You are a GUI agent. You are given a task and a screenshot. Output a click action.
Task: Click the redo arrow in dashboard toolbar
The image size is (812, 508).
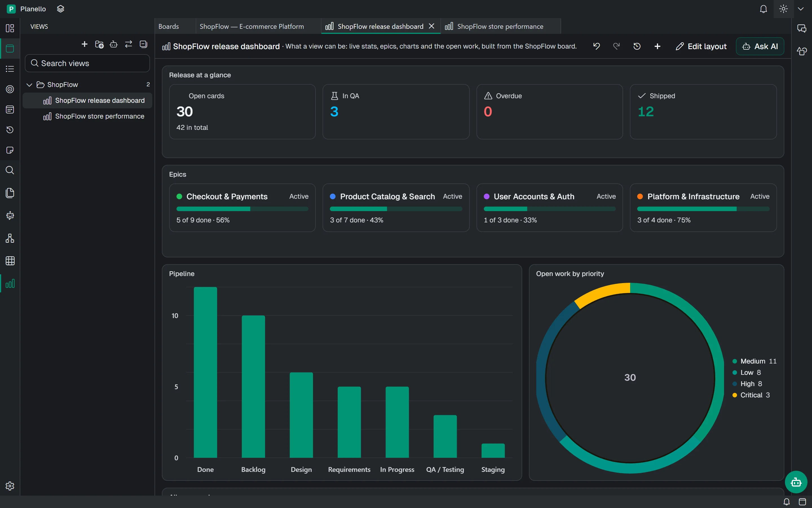click(x=616, y=46)
